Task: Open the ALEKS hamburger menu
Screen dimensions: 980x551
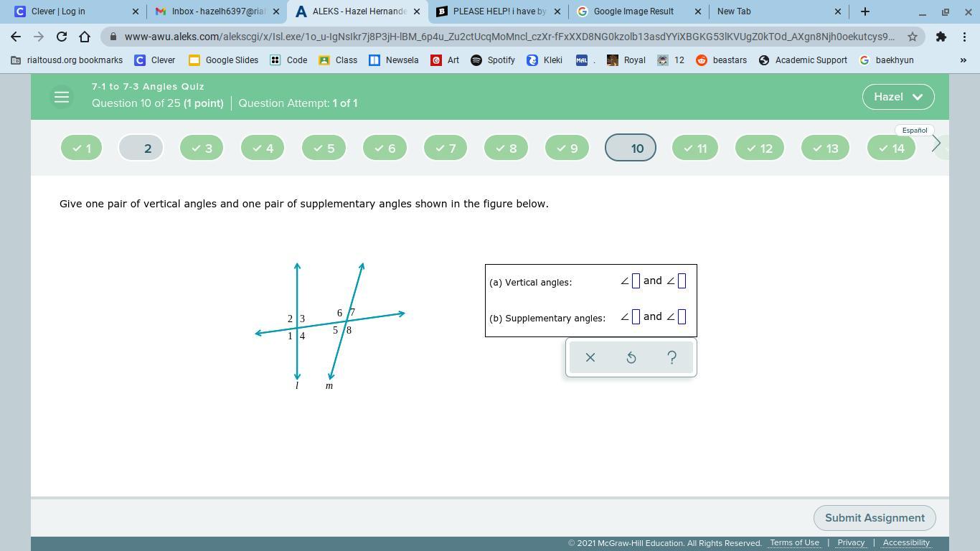Action: (x=62, y=97)
